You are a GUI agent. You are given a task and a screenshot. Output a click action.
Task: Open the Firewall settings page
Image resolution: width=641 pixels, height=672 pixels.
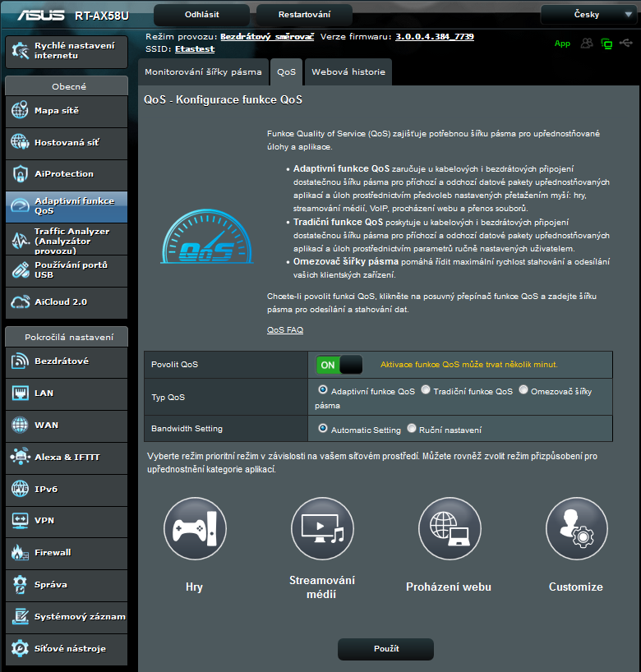(x=67, y=553)
